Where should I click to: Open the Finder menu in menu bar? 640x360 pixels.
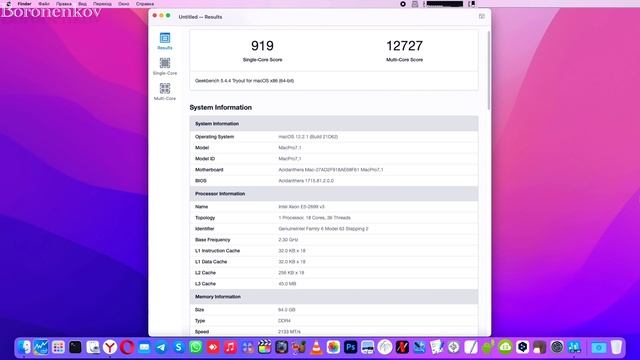pos(24,4)
